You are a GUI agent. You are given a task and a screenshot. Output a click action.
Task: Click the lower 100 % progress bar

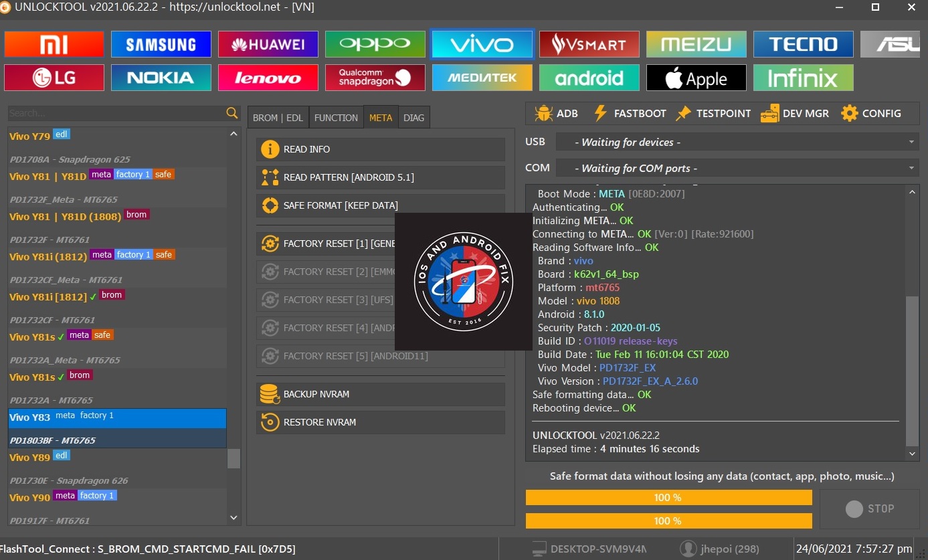(668, 521)
